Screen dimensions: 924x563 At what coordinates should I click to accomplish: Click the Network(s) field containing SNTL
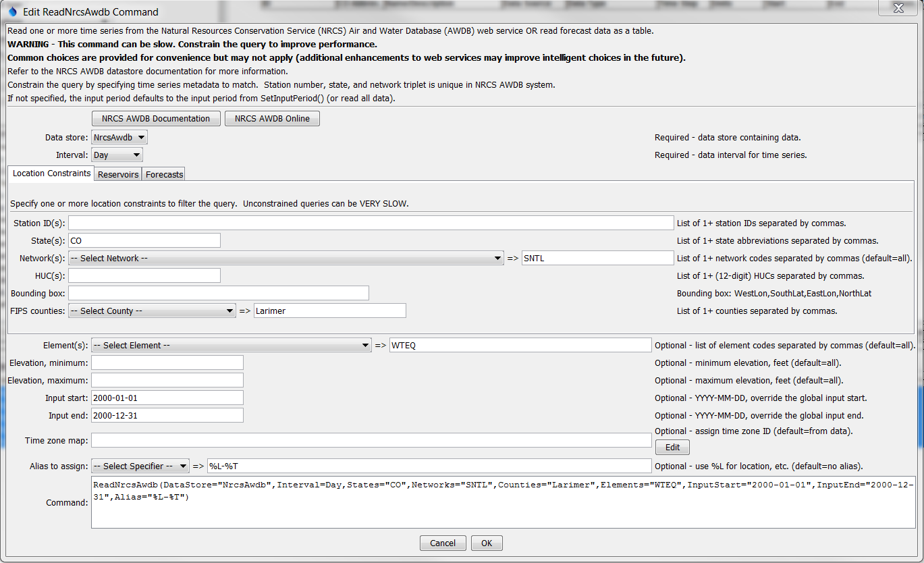(x=597, y=258)
